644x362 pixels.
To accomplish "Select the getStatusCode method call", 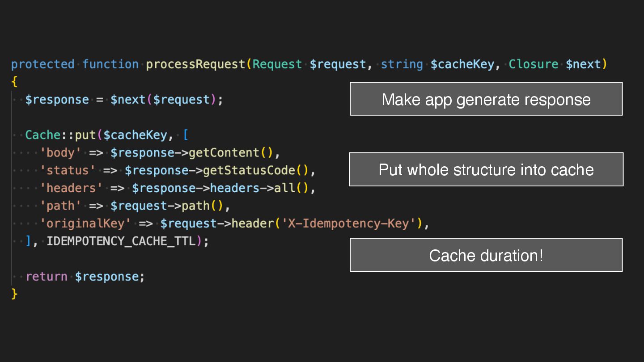I will [250, 170].
